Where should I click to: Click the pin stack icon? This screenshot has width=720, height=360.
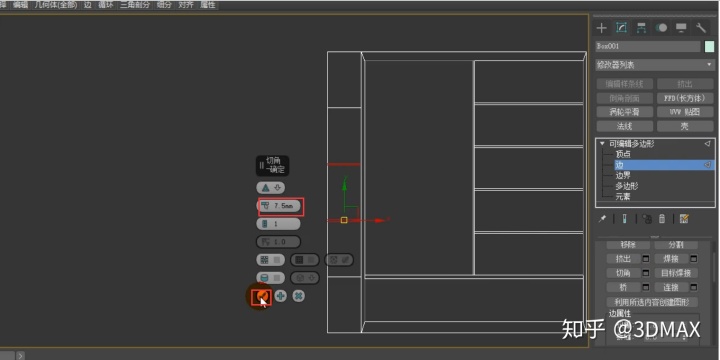[602, 219]
